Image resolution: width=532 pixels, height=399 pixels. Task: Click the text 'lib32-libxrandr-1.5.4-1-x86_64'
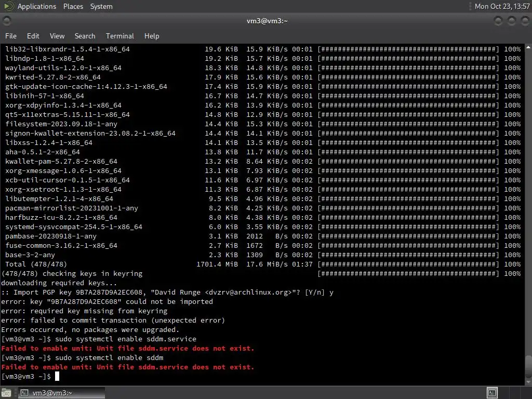[x=67, y=49]
